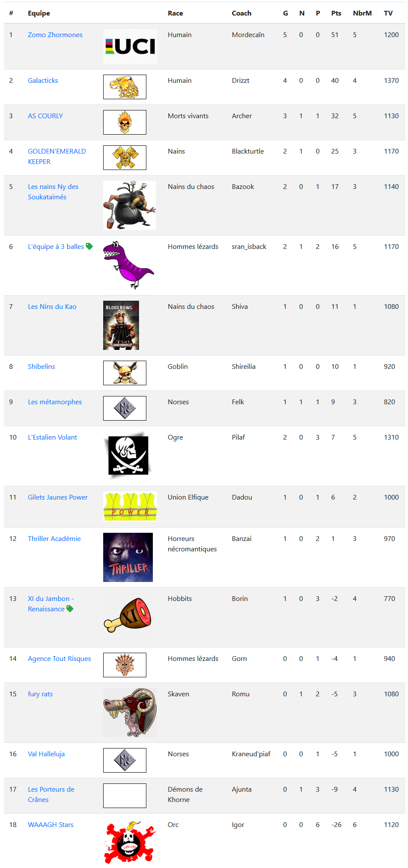Click the Blood Bowl cover image of Les Nins du Kao
Viewport: 408px width, 868px height.
coord(121,325)
